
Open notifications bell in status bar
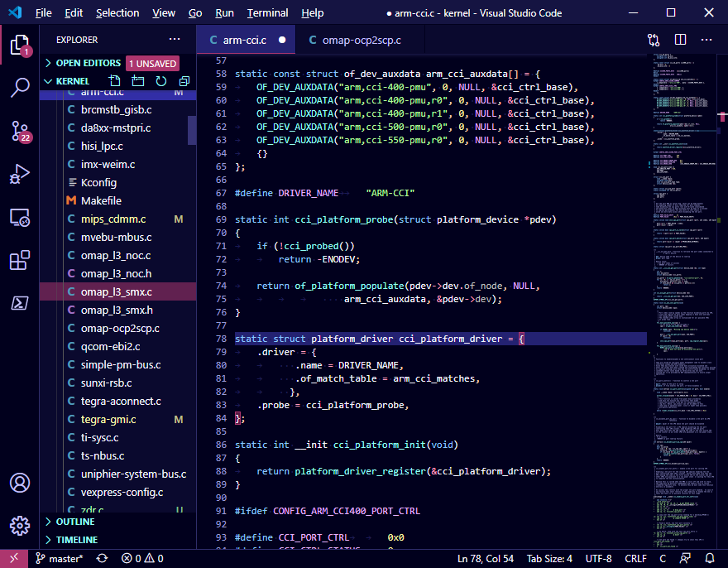710,558
